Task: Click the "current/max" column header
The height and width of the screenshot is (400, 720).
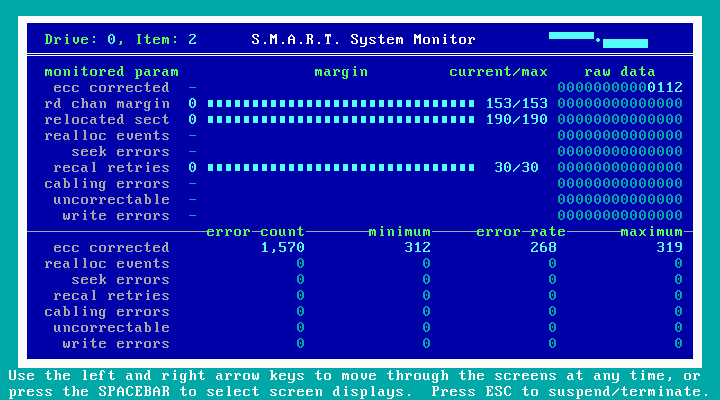Action: [x=498, y=72]
